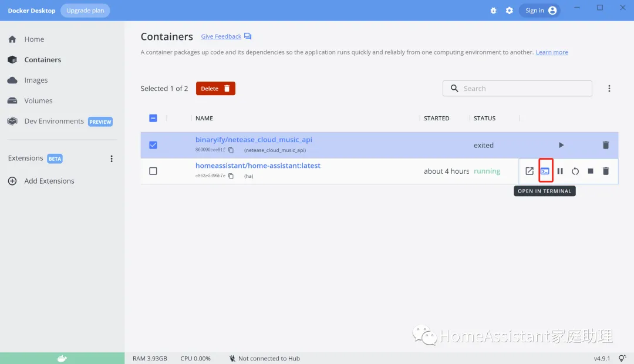Click the exited status text
Screen dimensions: 634x364
484,145
